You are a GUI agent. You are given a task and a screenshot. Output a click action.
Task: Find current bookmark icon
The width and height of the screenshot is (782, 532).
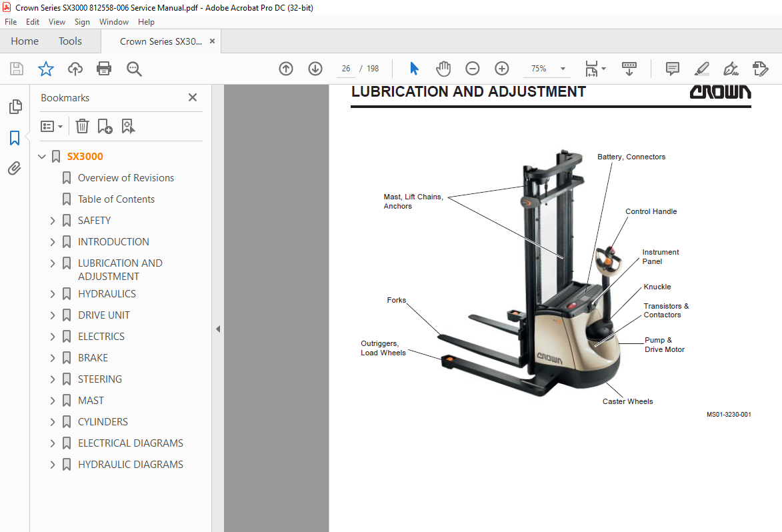(128, 126)
